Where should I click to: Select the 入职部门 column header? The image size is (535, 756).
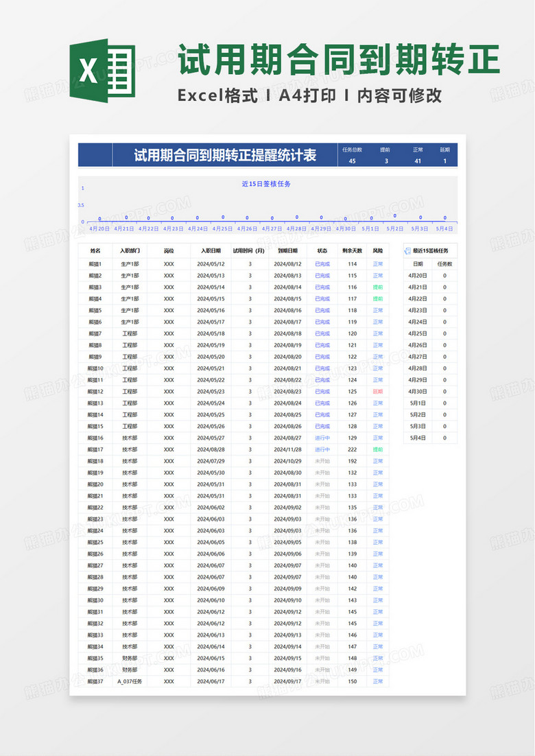point(130,251)
